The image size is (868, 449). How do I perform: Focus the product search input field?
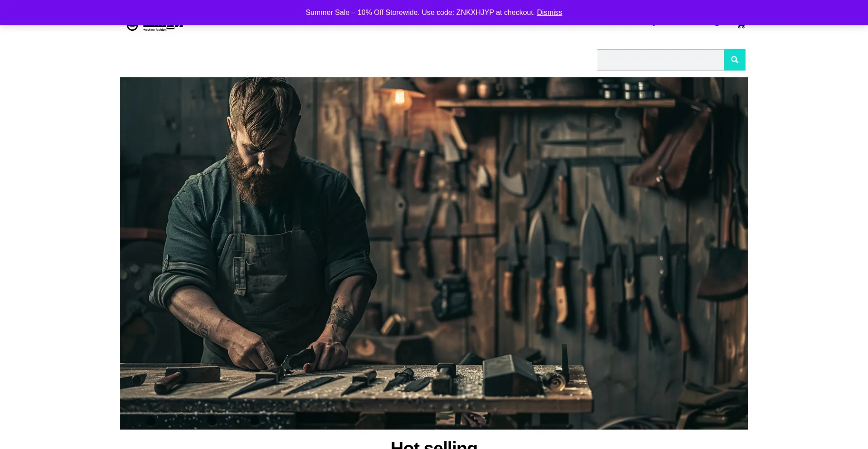pos(660,60)
